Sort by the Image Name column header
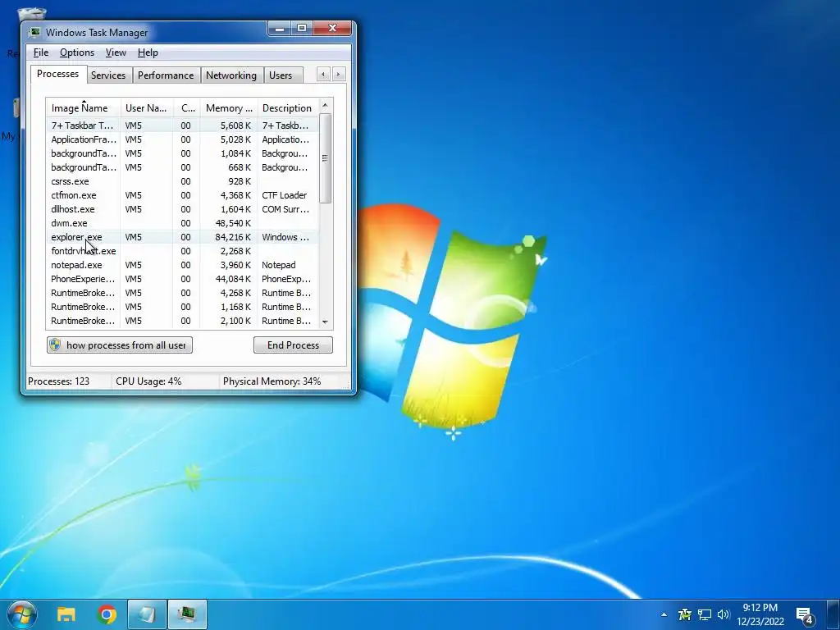The image size is (840, 630). (83, 107)
